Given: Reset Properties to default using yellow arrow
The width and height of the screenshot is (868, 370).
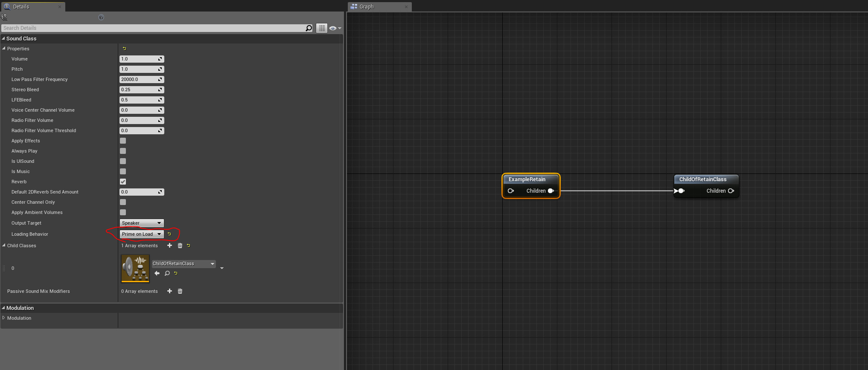Looking at the screenshot, I should click(124, 49).
